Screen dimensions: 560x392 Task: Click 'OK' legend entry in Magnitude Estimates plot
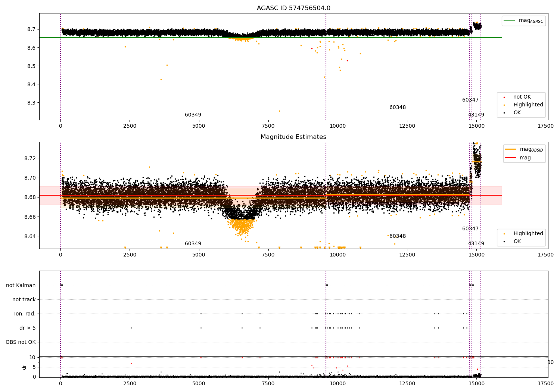tap(512, 242)
